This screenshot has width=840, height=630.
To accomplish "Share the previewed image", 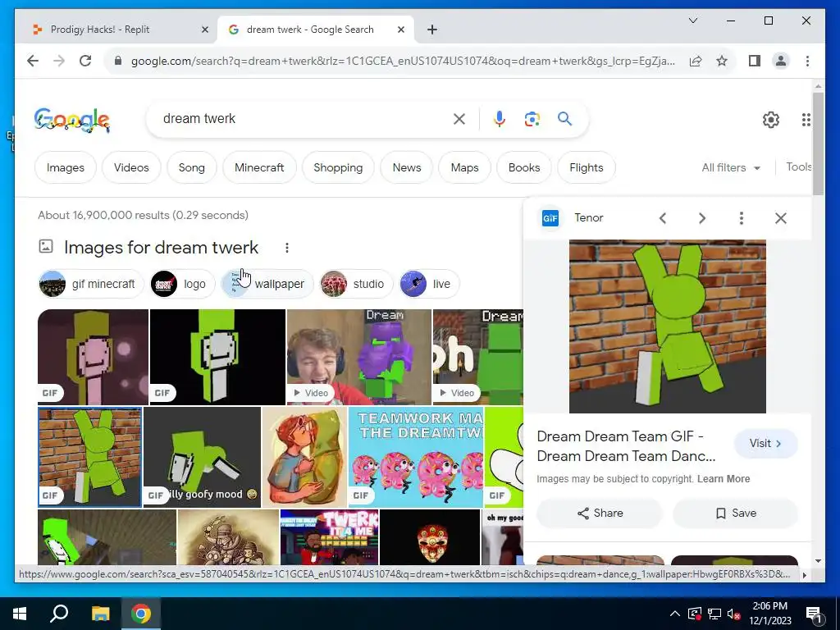I will click(600, 514).
